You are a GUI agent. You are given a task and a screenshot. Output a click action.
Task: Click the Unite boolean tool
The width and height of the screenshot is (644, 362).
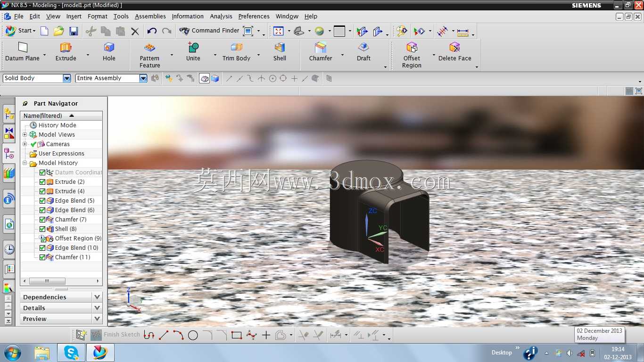[193, 52]
